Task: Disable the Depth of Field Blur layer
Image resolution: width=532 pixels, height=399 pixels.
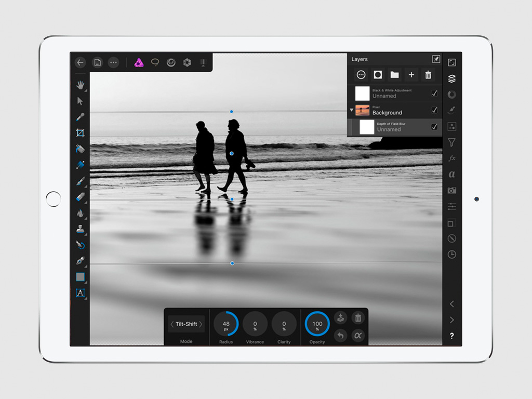Action: point(434,127)
